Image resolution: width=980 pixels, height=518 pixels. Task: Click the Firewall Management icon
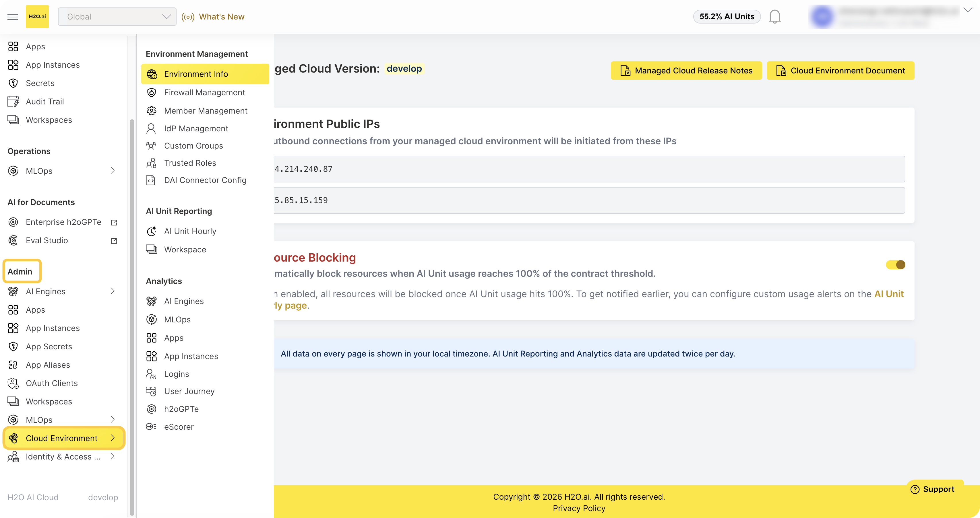coord(151,92)
